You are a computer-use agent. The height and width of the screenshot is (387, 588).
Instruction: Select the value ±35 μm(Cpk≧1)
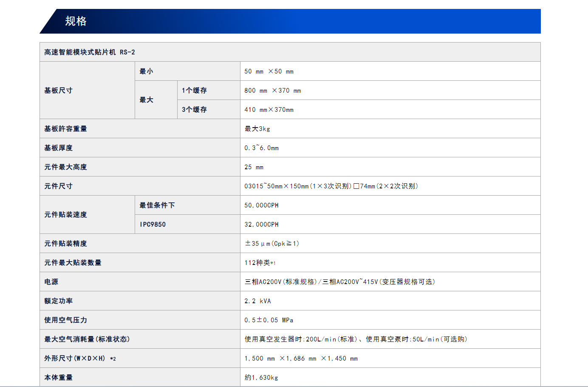click(x=272, y=244)
